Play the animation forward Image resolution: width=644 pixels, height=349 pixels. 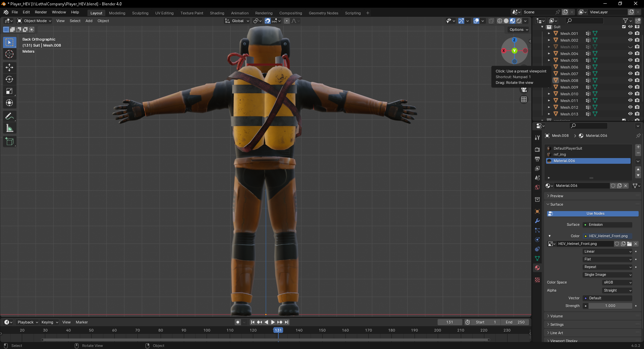click(x=273, y=322)
